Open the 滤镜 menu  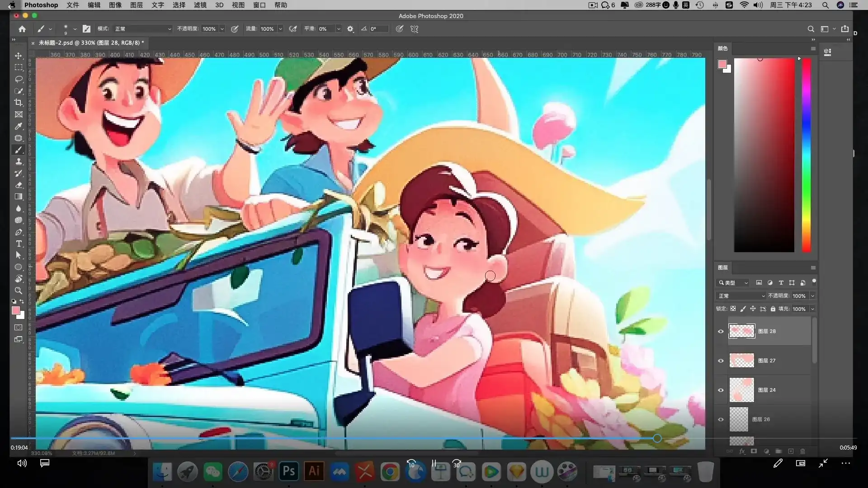[x=200, y=5]
